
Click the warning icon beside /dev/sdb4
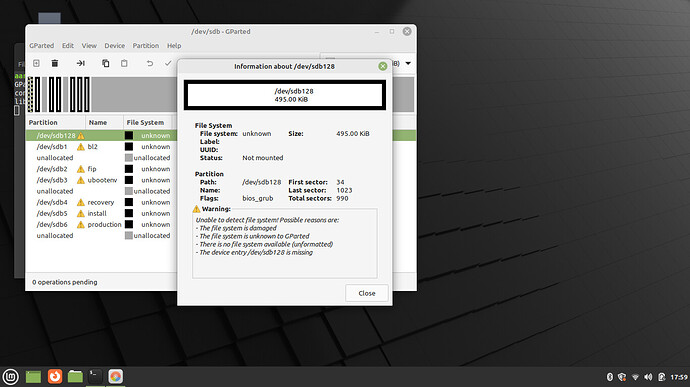click(x=81, y=202)
